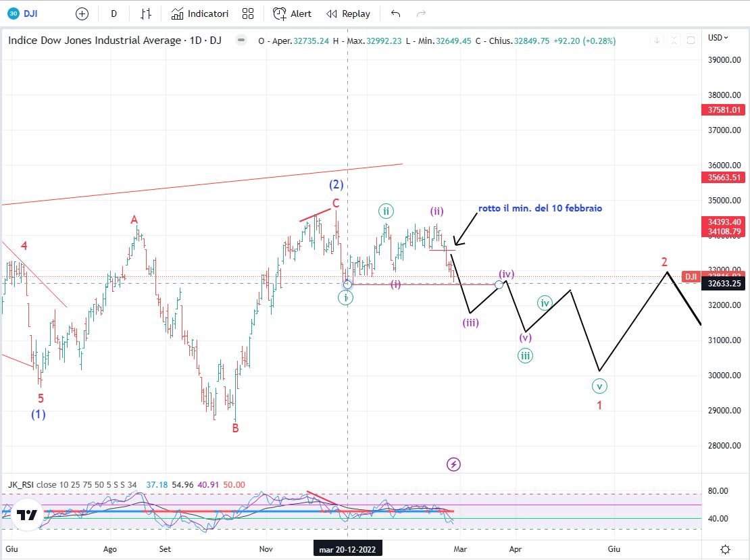Click the black 32633.25 crosshair price label
750x560 pixels.
coord(724,284)
